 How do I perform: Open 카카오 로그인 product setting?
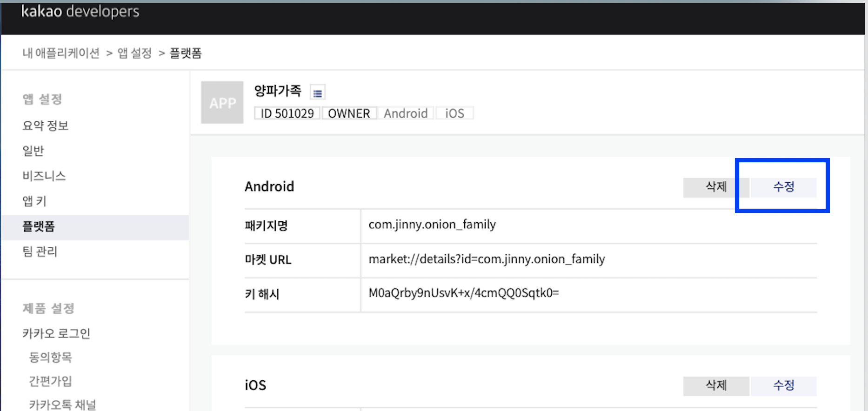(56, 333)
